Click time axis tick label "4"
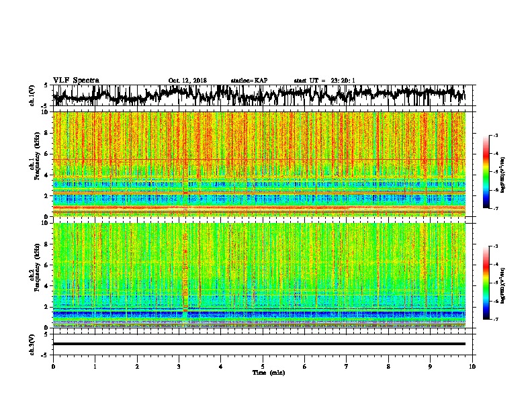This screenshot has width=532, height=411. pyautogui.click(x=220, y=367)
